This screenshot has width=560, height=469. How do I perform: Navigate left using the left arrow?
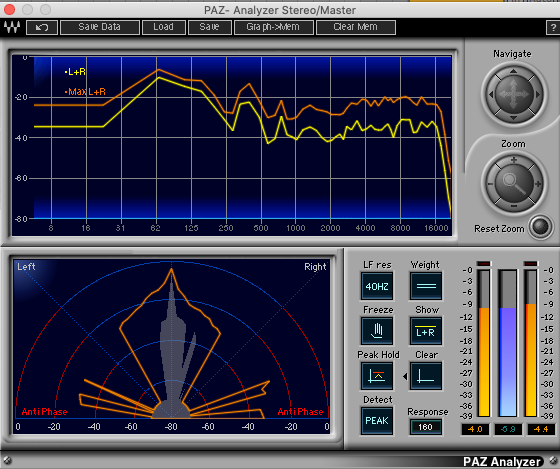point(491,95)
